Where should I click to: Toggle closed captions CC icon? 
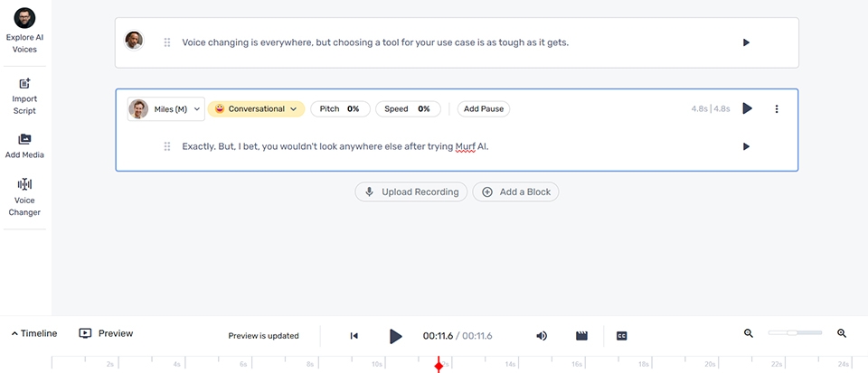tap(622, 335)
